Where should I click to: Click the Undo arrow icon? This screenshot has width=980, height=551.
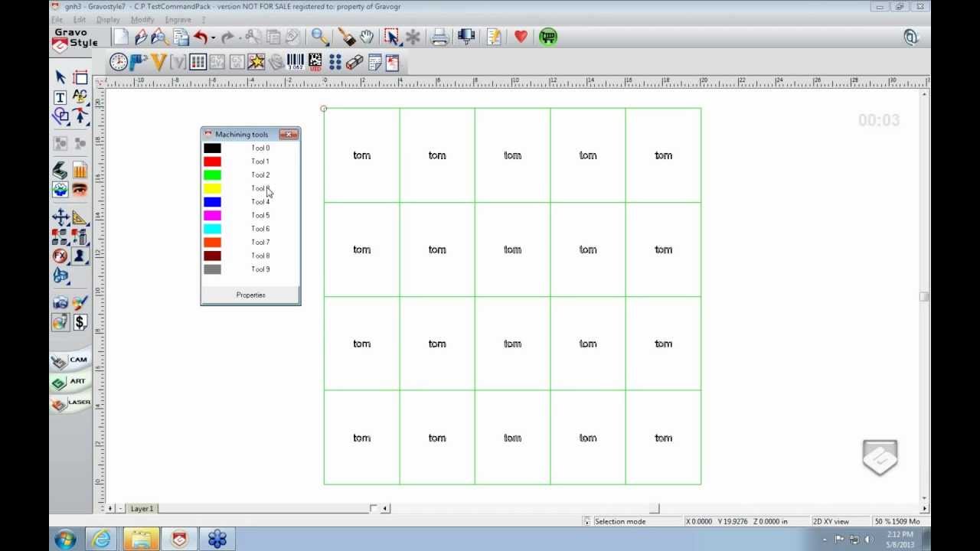[201, 37]
